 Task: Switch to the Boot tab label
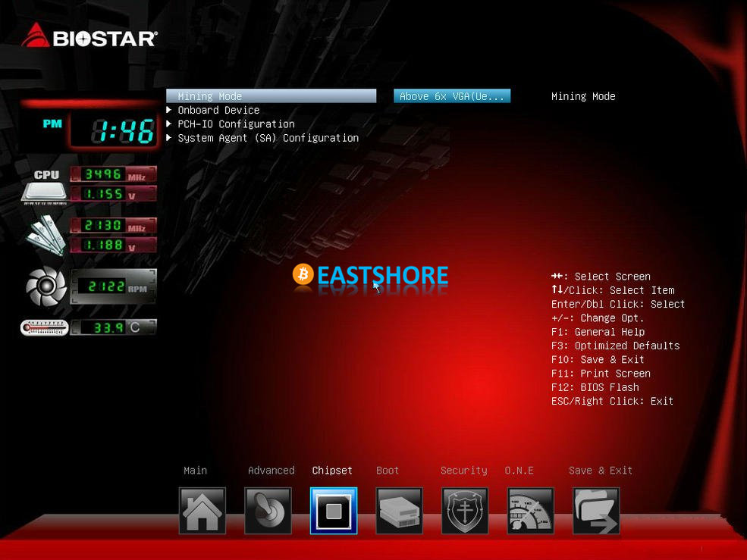click(x=388, y=471)
